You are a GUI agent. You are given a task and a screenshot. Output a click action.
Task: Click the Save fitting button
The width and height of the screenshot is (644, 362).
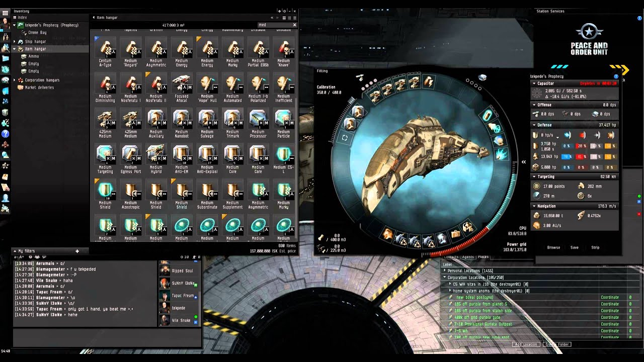(x=575, y=247)
